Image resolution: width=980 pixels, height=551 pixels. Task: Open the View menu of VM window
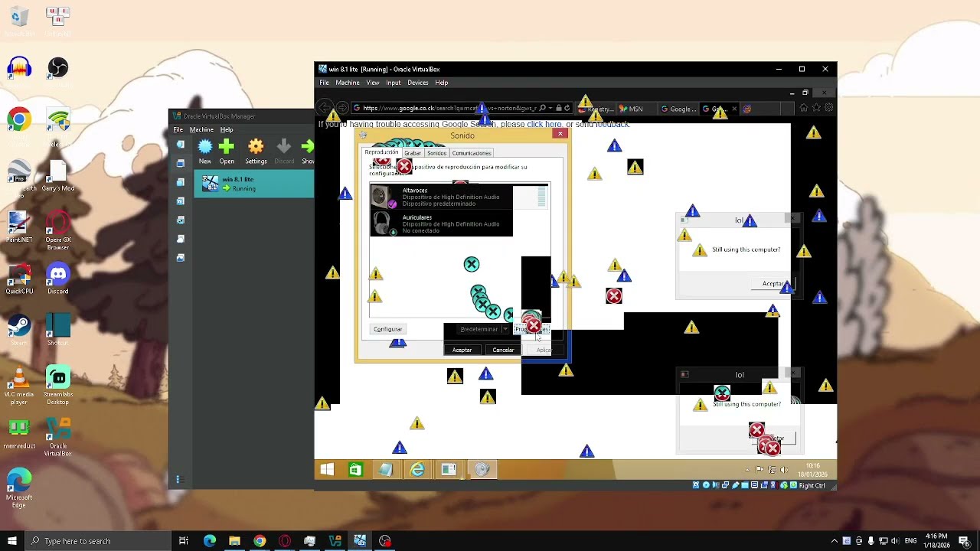click(x=372, y=83)
